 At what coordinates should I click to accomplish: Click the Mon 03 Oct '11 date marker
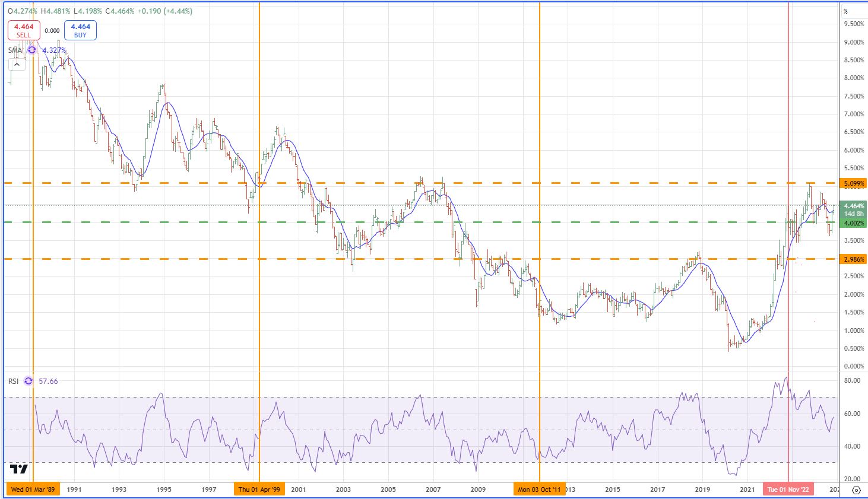click(539, 490)
